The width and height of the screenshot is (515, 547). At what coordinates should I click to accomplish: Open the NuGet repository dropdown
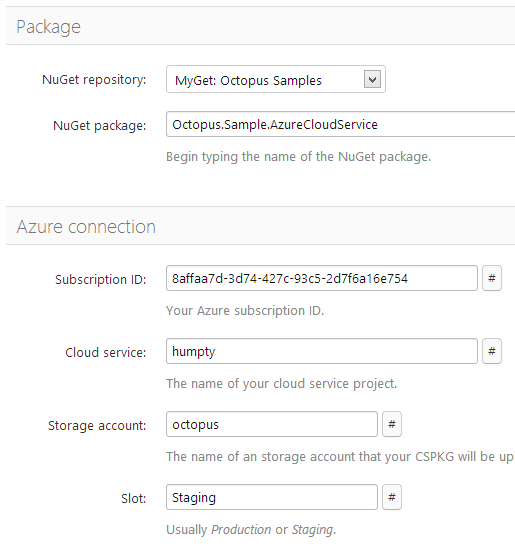(x=276, y=79)
